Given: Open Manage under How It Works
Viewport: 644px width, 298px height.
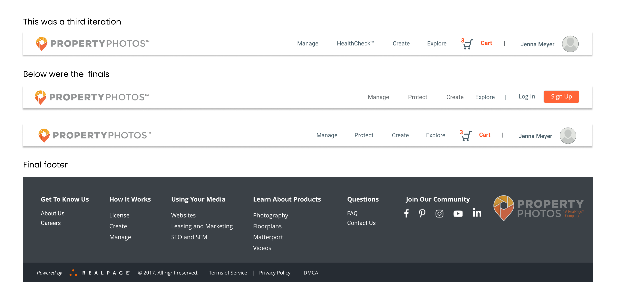Looking at the screenshot, I should point(120,237).
